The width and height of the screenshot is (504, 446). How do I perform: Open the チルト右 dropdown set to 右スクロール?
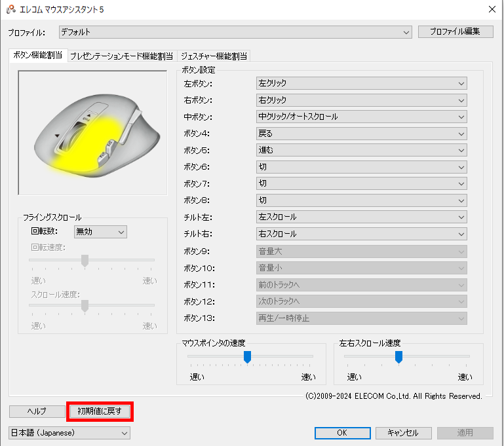pyautogui.click(x=361, y=234)
